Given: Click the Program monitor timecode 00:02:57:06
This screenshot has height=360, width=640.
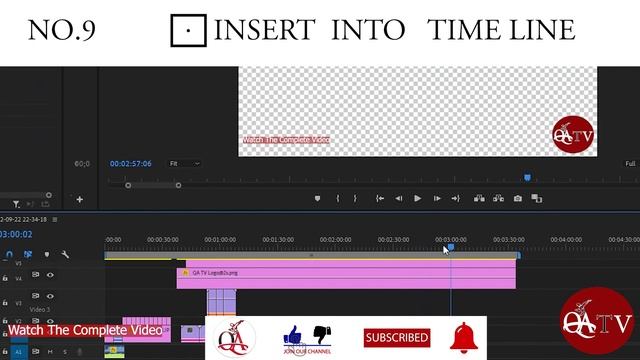Looking at the screenshot, I should point(131,164).
